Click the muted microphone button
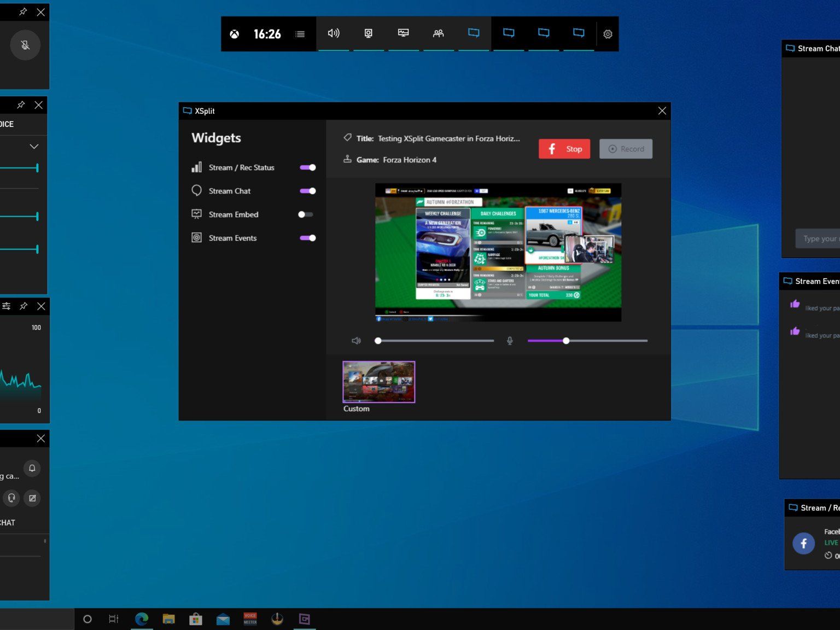 click(x=25, y=45)
